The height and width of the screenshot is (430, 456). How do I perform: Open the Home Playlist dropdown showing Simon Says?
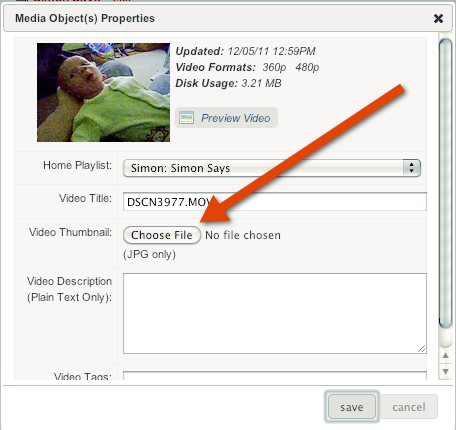(272, 168)
